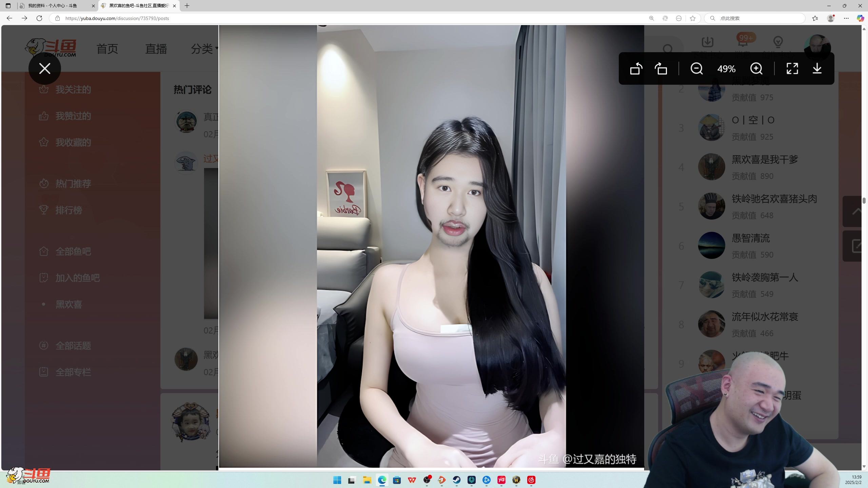Image resolution: width=868 pixels, height=488 pixels.
Task: Expand the 分类 dropdown
Action: (204, 49)
